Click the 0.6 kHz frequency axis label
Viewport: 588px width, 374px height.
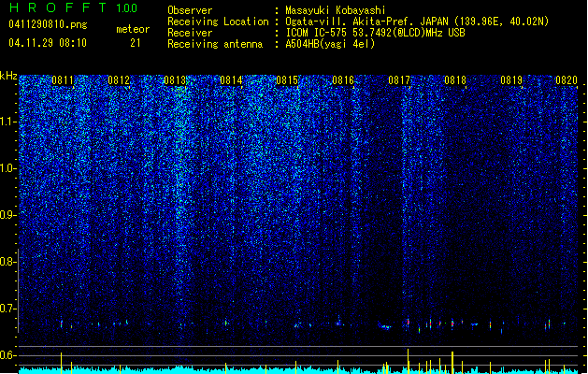(8, 355)
